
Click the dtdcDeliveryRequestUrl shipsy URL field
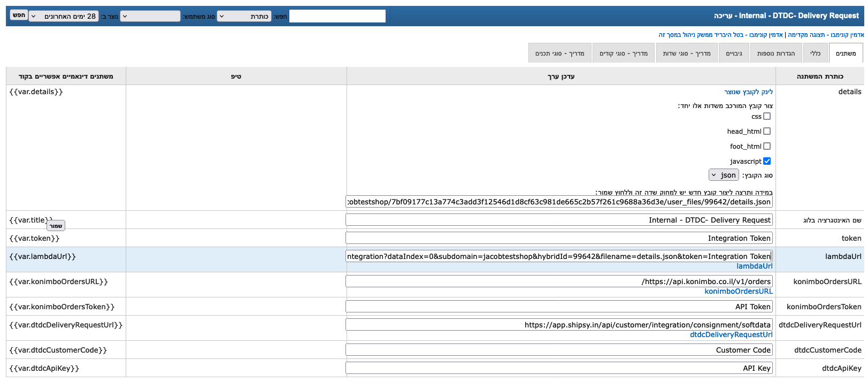tap(559, 325)
